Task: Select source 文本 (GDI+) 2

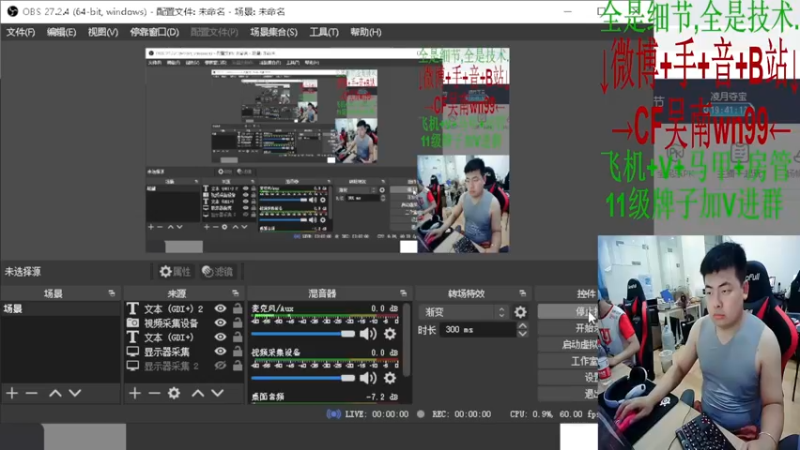Action: click(x=173, y=309)
